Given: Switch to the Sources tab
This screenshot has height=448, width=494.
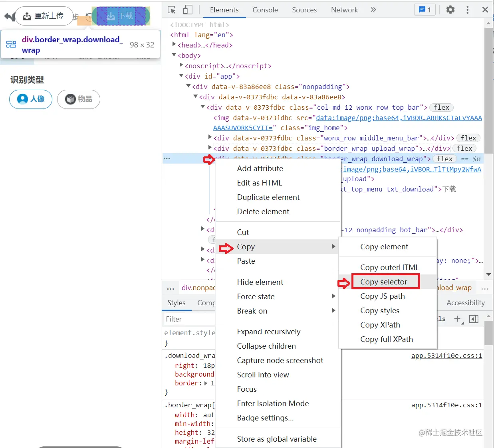Looking at the screenshot, I should [304, 10].
